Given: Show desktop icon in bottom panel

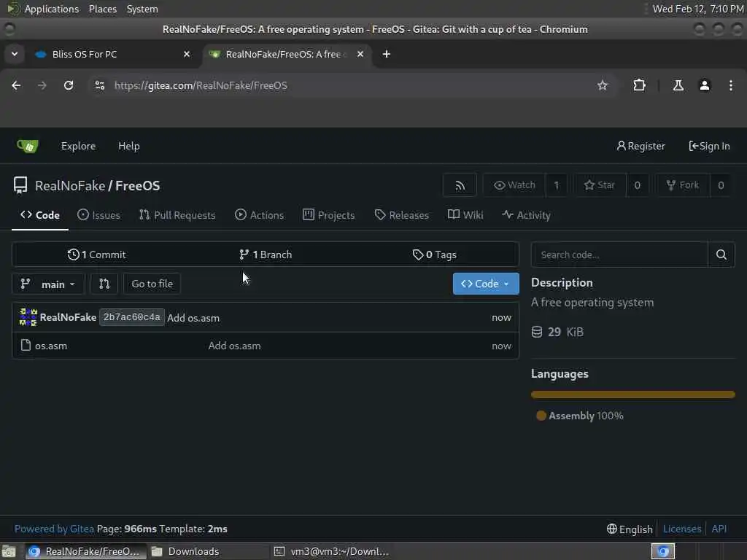Looking at the screenshot, I should pos(9,551).
